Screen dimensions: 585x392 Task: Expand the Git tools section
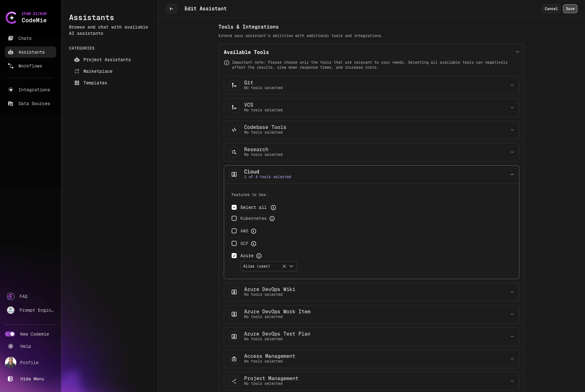point(512,85)
